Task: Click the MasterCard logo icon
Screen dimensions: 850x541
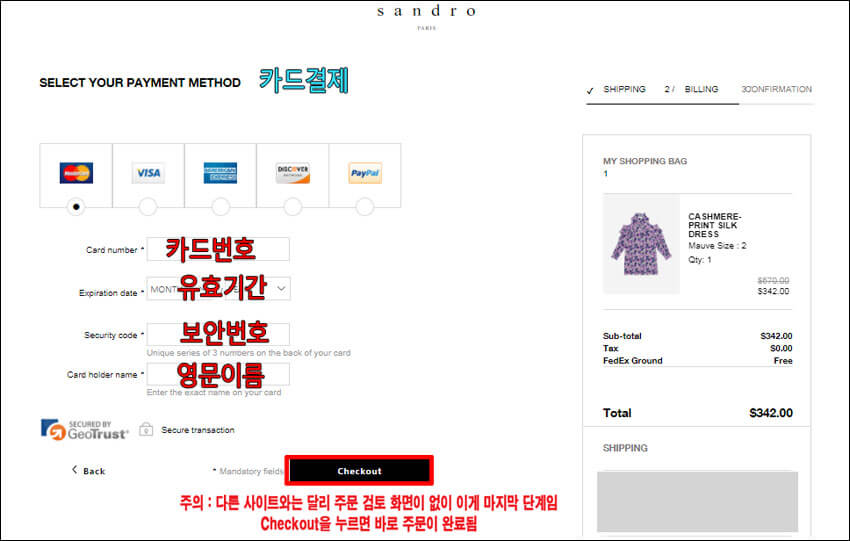Action: point(76,173)
